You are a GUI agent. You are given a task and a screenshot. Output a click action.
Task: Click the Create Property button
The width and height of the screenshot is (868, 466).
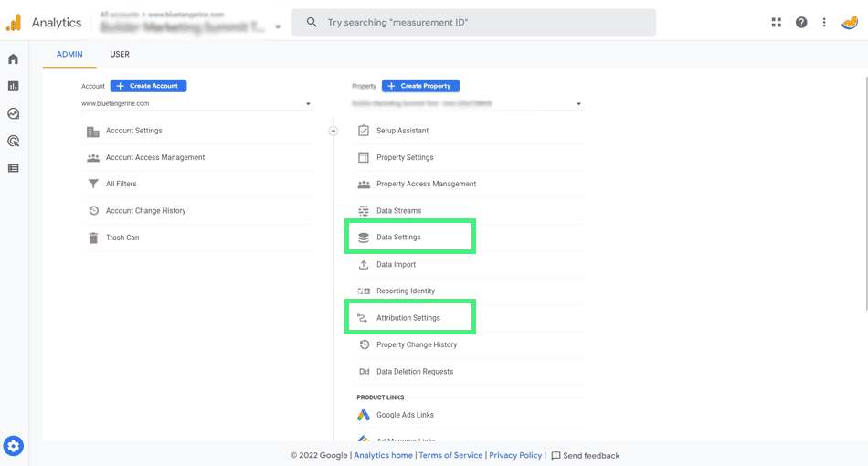pyautogui.click(x=420, y=86)
